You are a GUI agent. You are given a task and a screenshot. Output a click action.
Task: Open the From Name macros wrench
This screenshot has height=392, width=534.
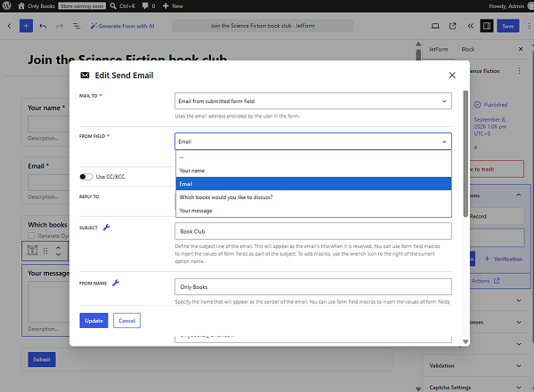116,283
